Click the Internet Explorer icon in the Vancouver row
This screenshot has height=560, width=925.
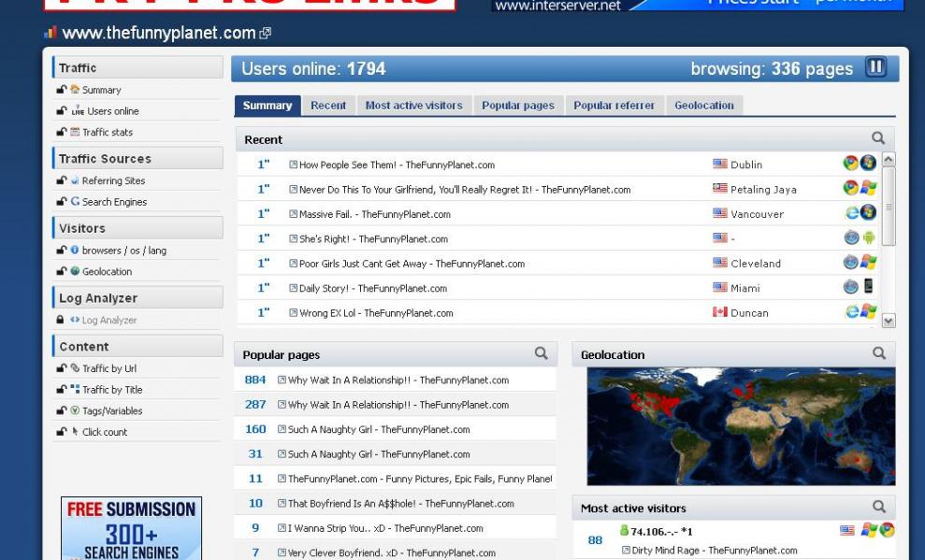(x=851, y=213)
